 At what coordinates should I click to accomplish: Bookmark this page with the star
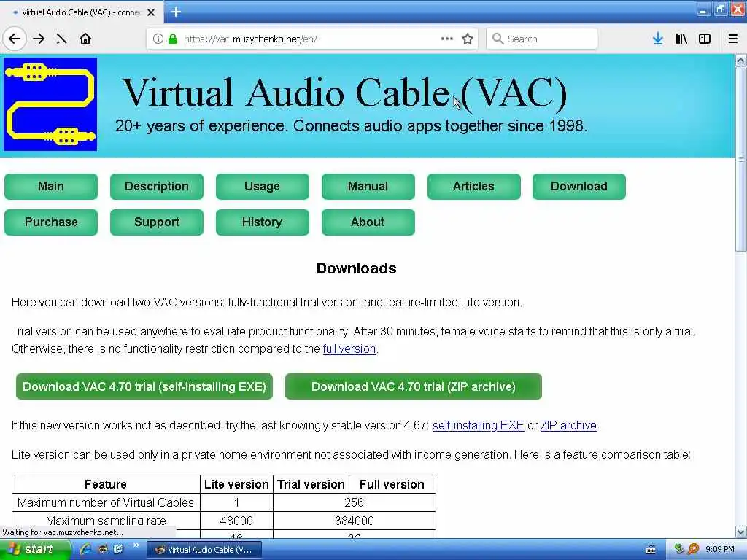pyautogui.click(x=468, y=39)
